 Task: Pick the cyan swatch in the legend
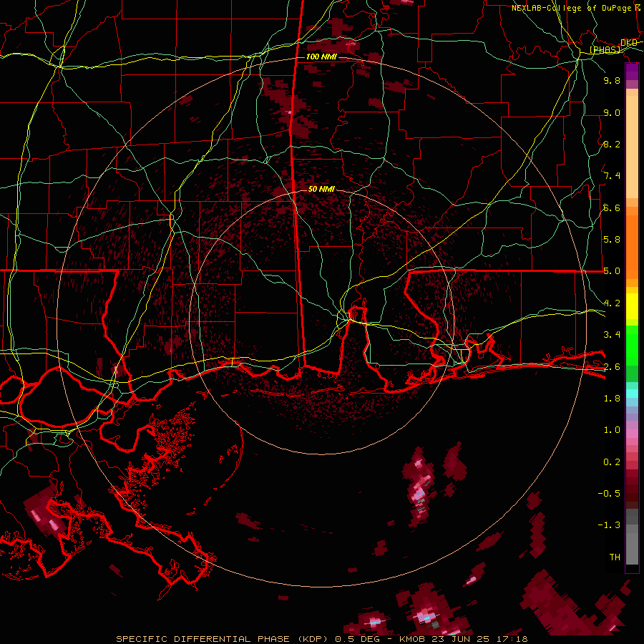(632, 394)
